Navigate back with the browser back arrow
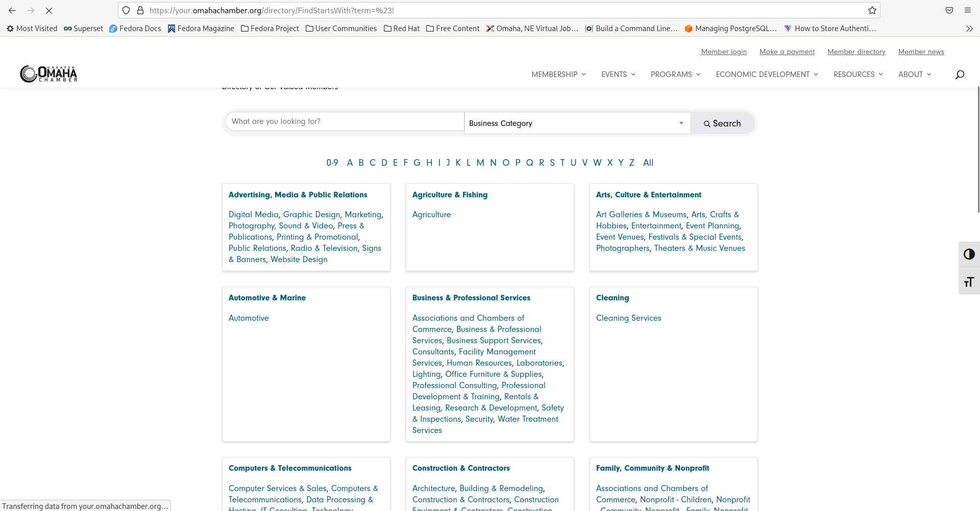 [x=11, y=10]
